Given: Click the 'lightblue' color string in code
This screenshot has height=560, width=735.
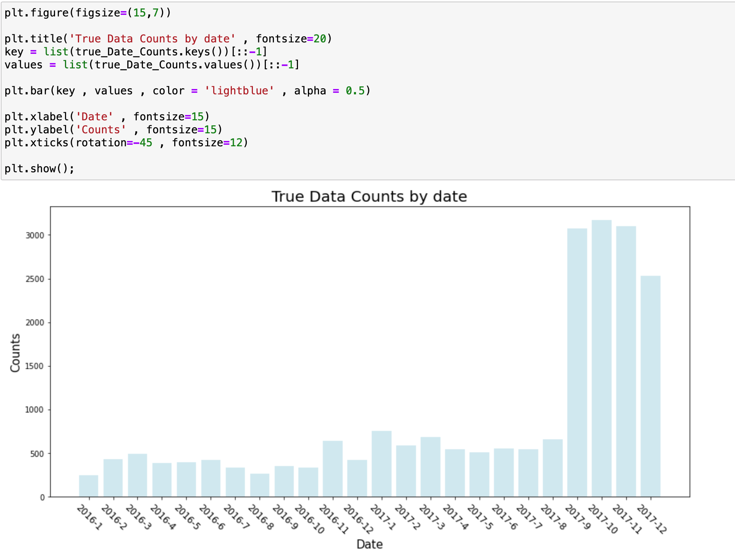Looking at the screenshot, I should [x=239, y=91].
